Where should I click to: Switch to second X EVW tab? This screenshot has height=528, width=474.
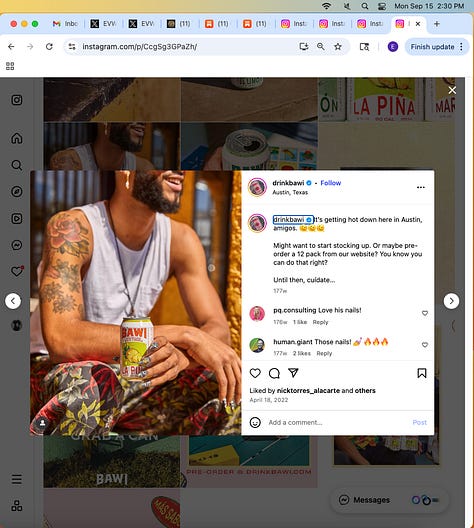[x=142, y=24]
